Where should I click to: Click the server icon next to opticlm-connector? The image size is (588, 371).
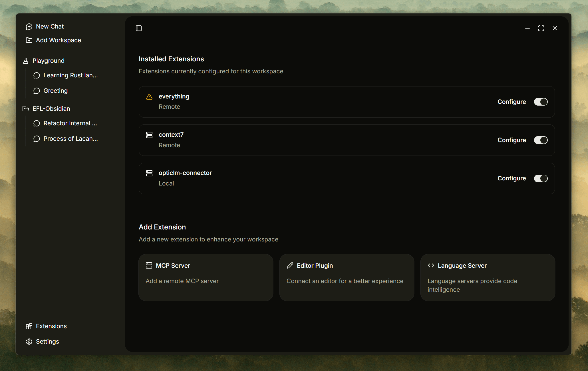(x=149, y=173)
